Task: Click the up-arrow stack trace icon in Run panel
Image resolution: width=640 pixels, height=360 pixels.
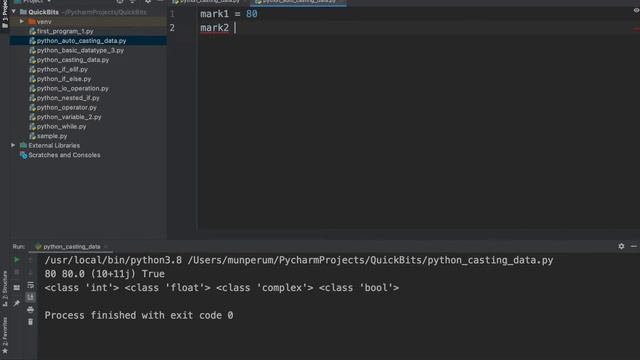Action: 31,260
